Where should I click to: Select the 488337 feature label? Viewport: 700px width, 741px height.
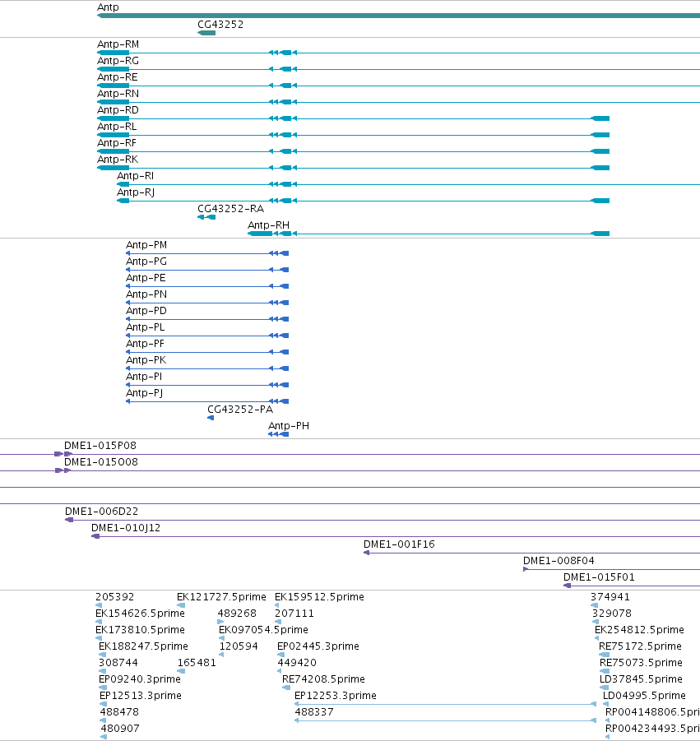tap(314, 711)
